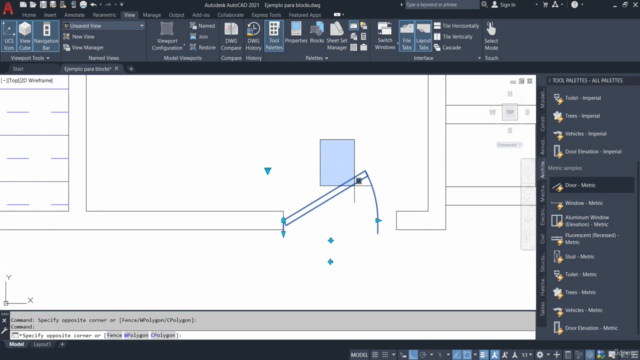Toggle the Navigation Bar
This screenshot has width=640, height=360.
tap(46, 36)
